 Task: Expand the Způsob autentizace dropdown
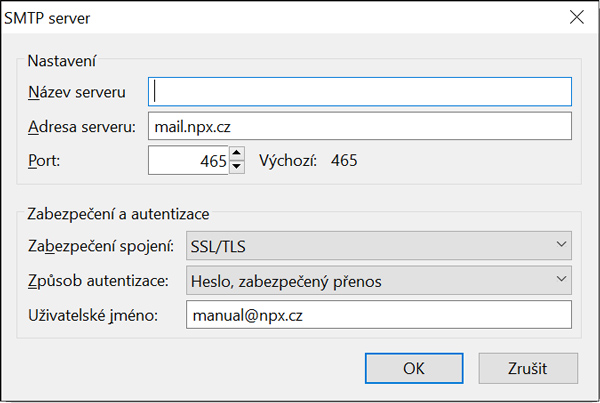[379, 281]
